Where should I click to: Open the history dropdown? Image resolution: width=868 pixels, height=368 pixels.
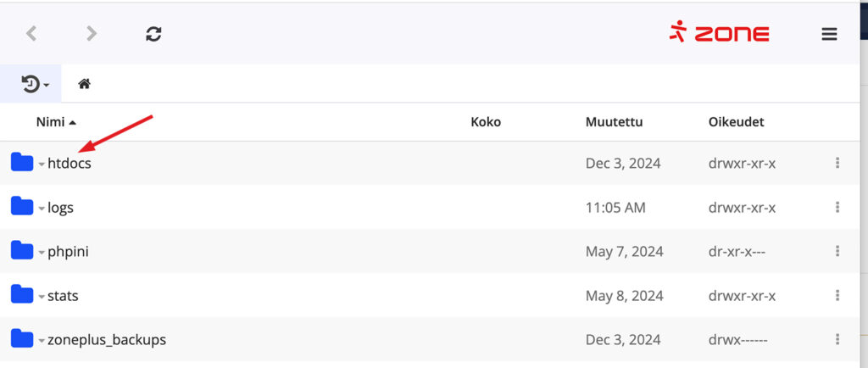pyautogui.click(x=35, y=84)
